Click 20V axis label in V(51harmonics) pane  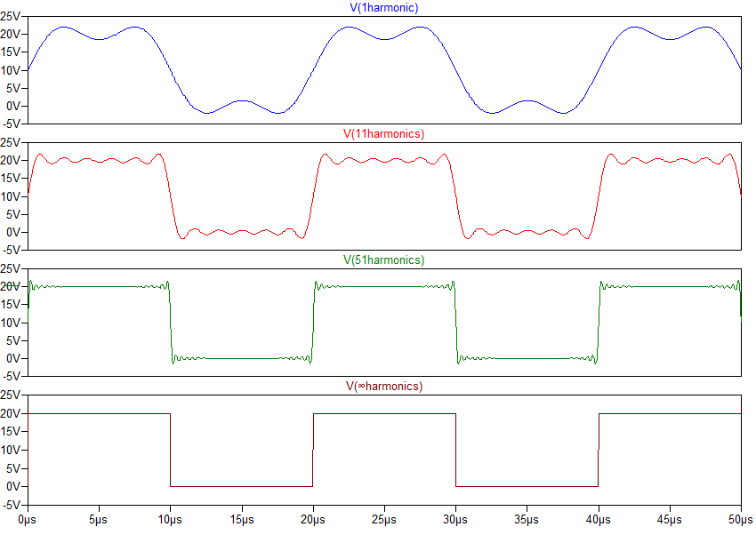pyautogui.click(x=12, y=286)
